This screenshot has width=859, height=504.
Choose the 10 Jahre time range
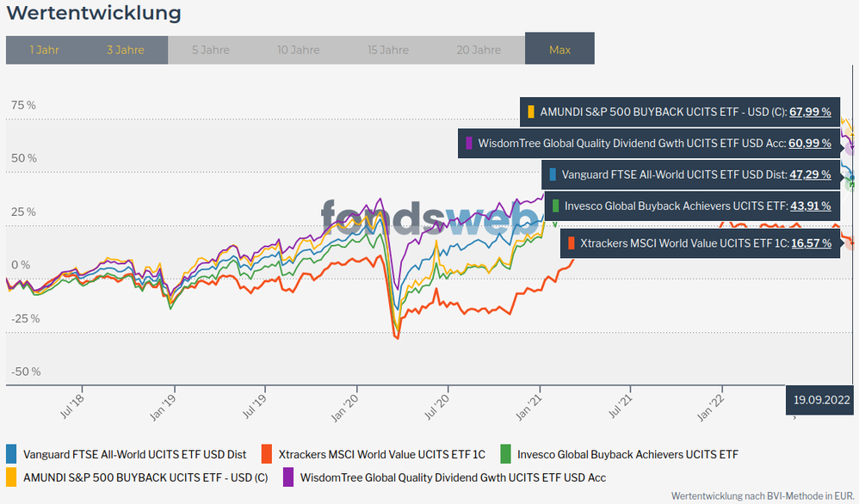coord(299,50)
